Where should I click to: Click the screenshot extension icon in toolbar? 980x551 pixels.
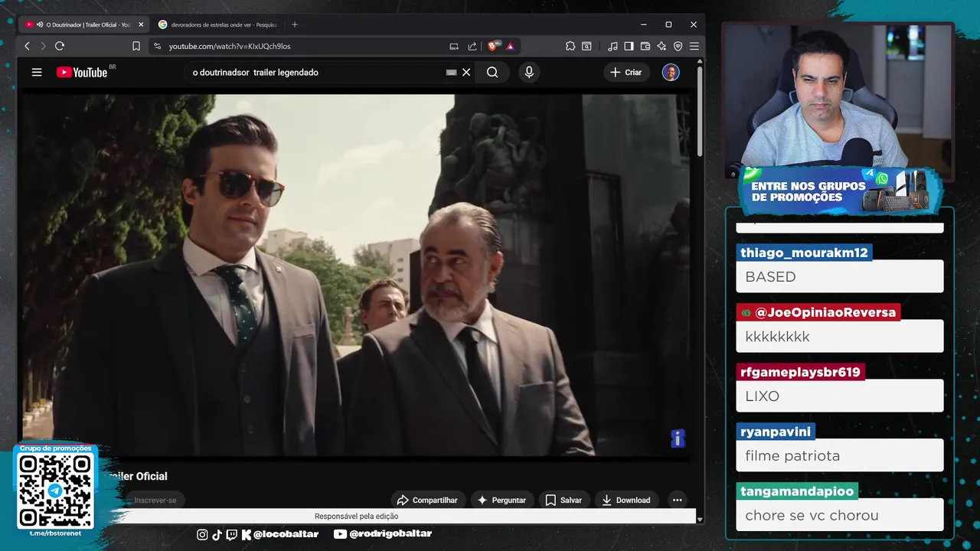click(586, 46)
